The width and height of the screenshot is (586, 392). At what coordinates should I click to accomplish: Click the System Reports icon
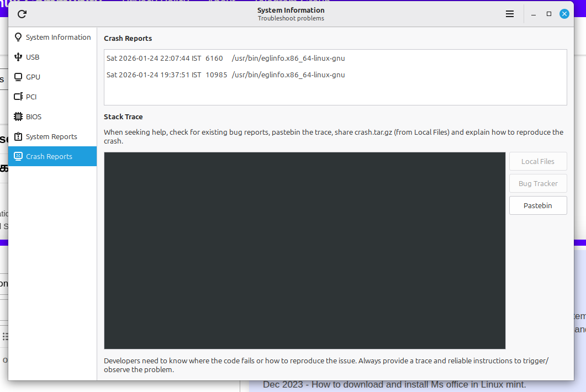18,136
